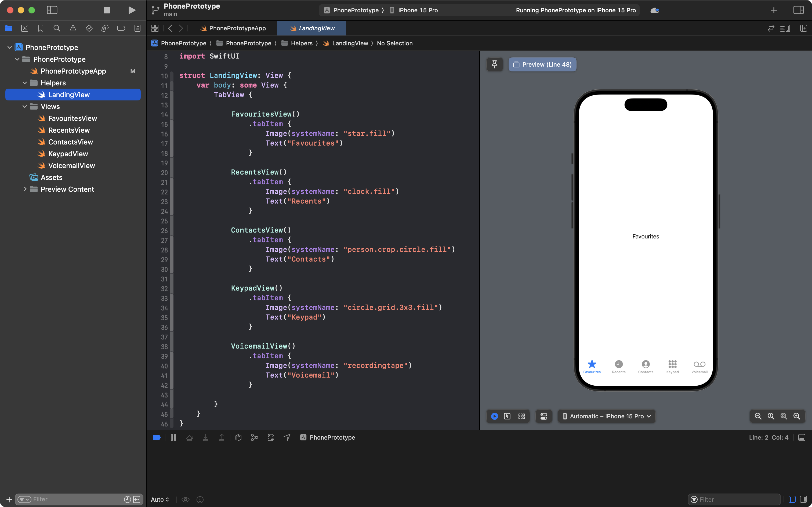Collapse the Helpers folder

pyautogui.click(x=25, y=83)
